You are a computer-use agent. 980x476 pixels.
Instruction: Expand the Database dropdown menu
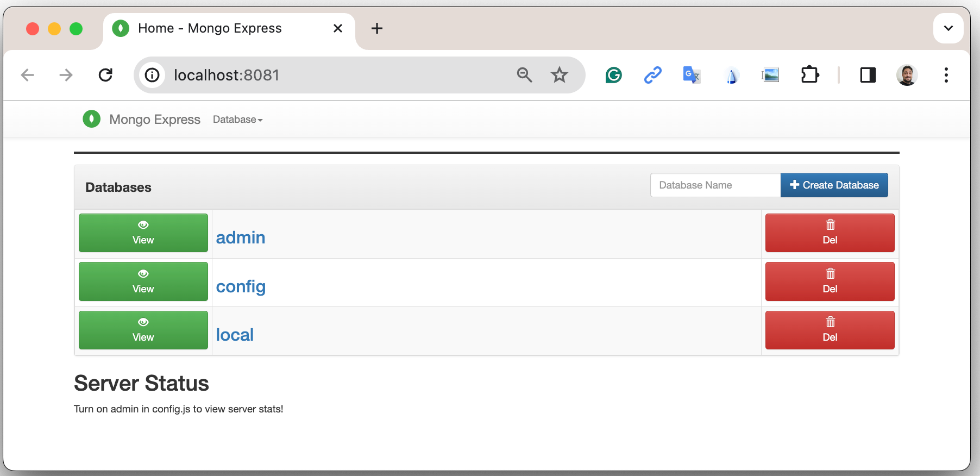(x=237, y=120)
